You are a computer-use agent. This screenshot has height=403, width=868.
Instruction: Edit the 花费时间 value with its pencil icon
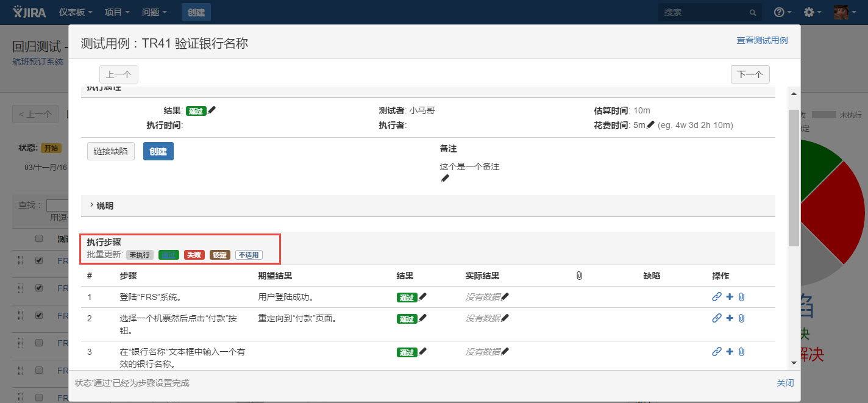650,125
